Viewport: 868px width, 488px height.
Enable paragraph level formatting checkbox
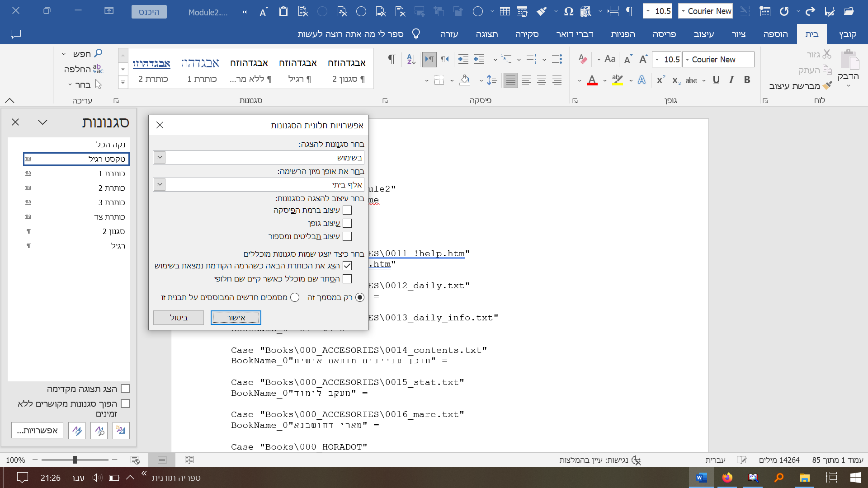point(347,210)
